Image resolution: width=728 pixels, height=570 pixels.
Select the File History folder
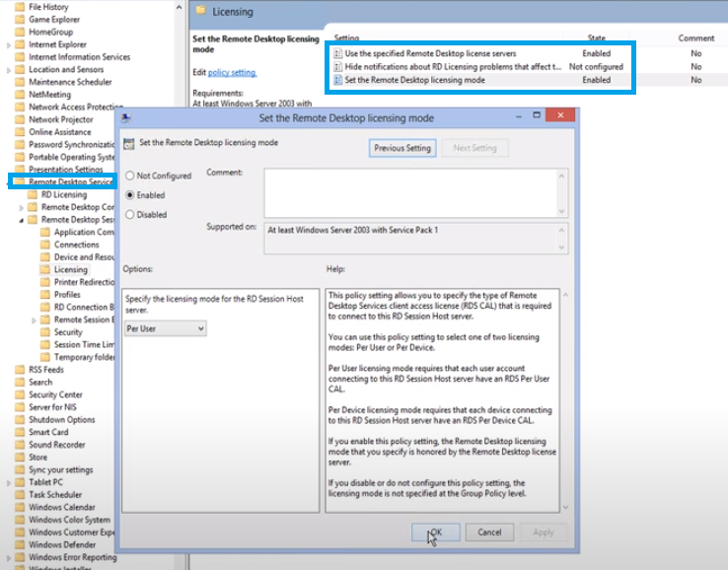click(48, 7)
